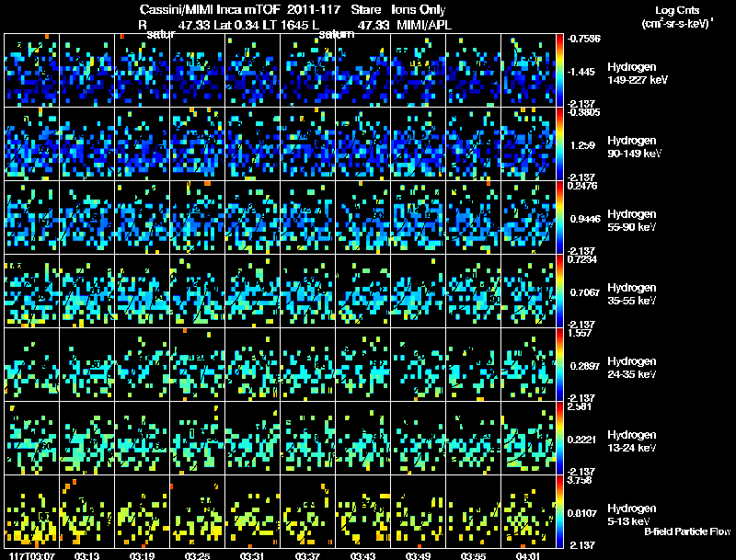The width and height of the screenshot is (736, 560).
Task: Click the Hydrogen 35-55 keV color bar
Action: pos(559,291)
